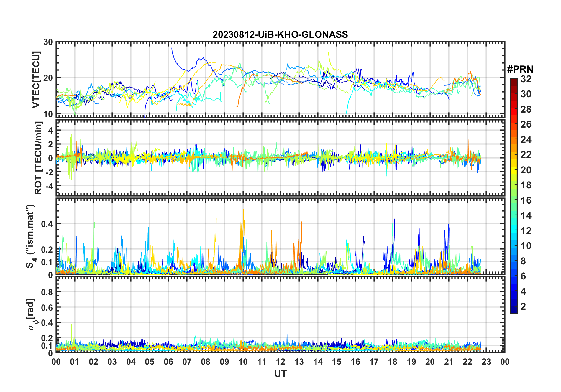Screen dimensions: 561x392
Task: Pick ROT axis tick label -2
Action: point(49,172)
